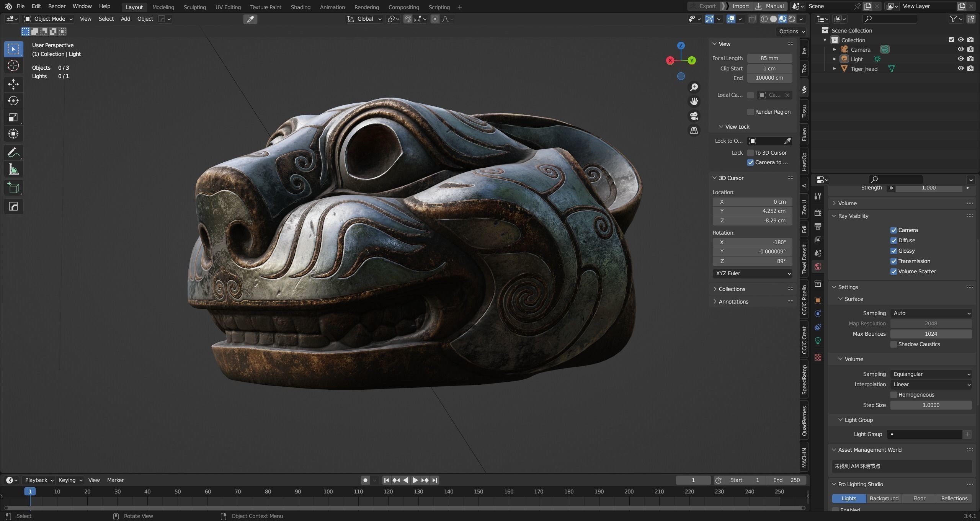Image resolution: width=980 pixels, height=521 pixels.
Task: Open Volume Sampling Equiangular dropdown
Action: pos(931,374)
